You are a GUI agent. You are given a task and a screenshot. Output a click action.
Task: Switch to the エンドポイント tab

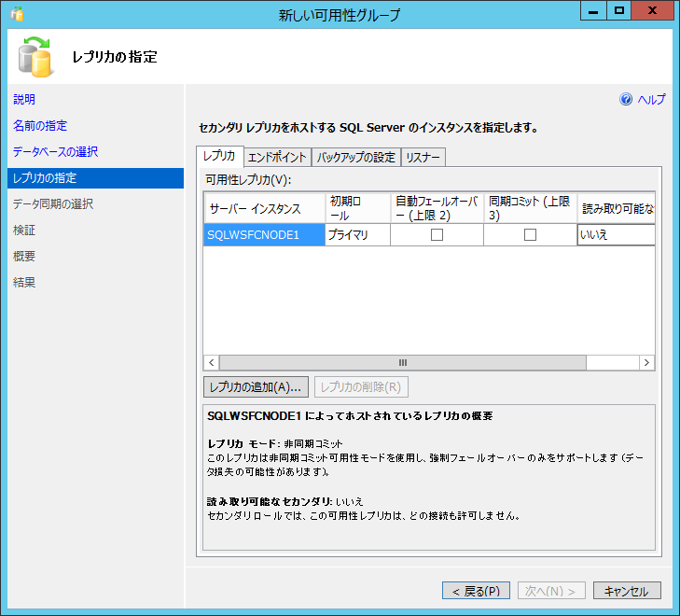click(276, 157)
